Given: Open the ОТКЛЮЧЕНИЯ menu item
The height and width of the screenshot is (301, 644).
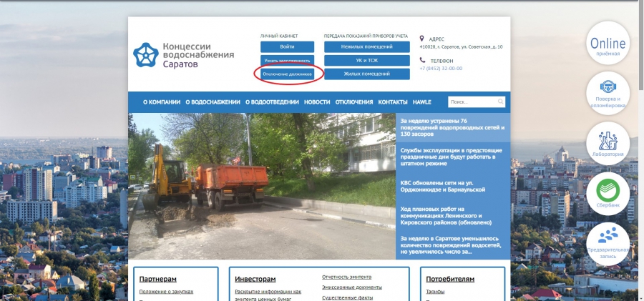Looking at the screenshot, I should point(354,102).
